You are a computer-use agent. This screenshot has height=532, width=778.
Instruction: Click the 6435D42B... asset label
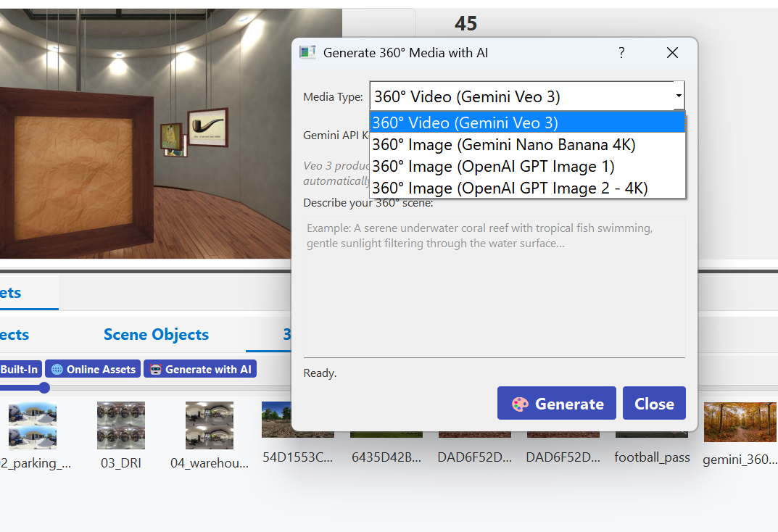pos(386,457)
